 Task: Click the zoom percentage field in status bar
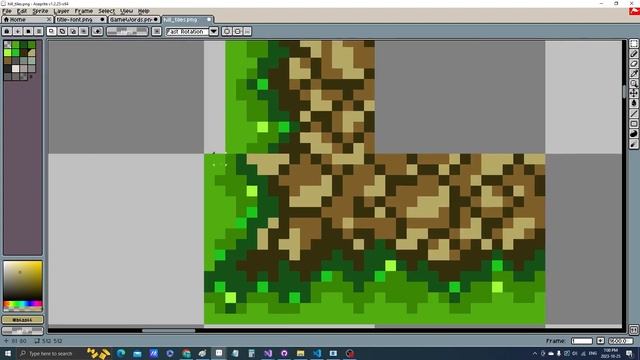coord(620,341)
